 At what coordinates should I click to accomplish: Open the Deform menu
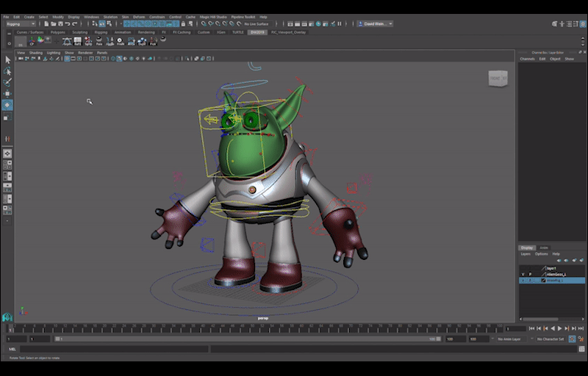139,17
